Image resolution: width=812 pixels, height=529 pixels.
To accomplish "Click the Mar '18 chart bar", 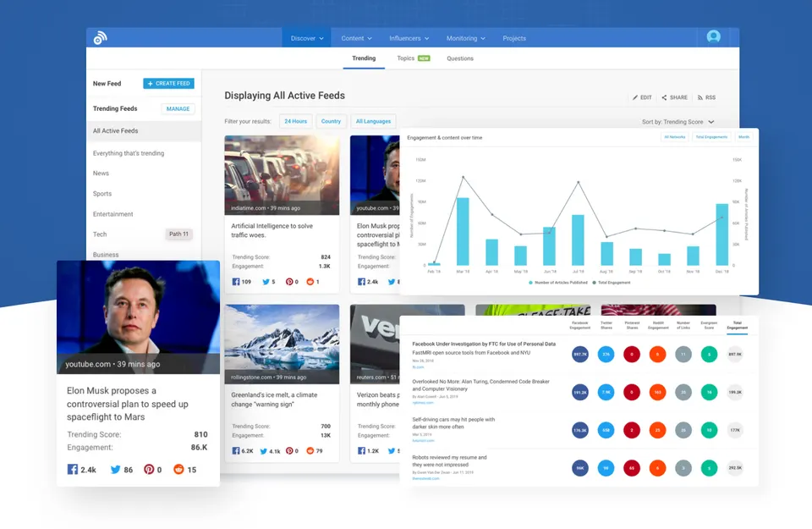I will pos(463,232).
